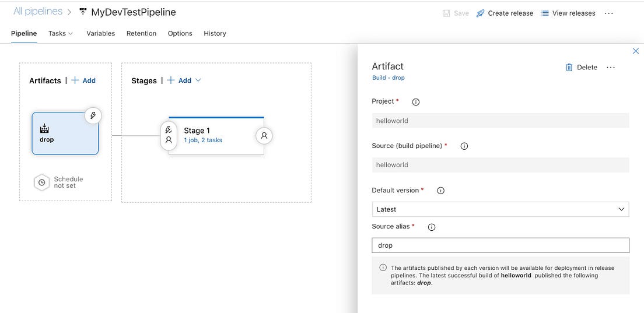This screenshot has height=313, width=644.
Task: Open post-deployment conditions on Stage 1
Action: (264, 135)
